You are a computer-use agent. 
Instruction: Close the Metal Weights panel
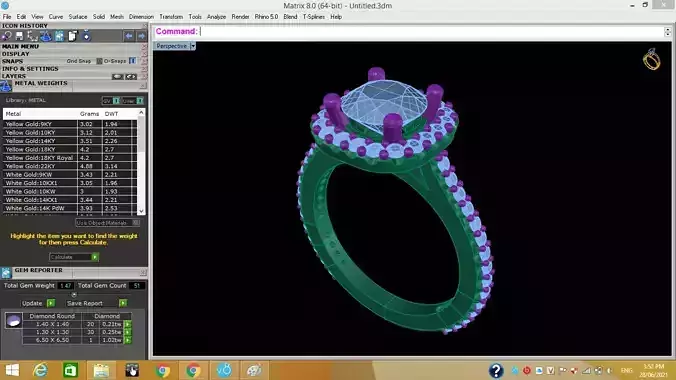(143, 86)
